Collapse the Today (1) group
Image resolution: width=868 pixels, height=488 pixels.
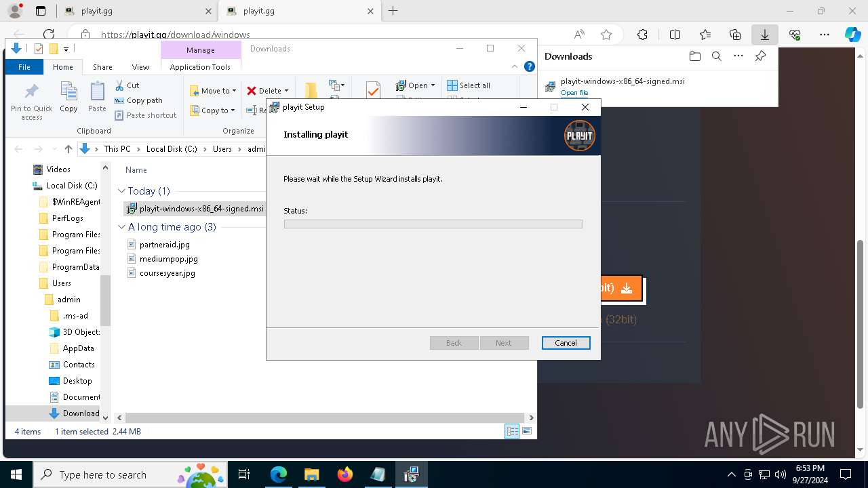(x=122, y=191)
